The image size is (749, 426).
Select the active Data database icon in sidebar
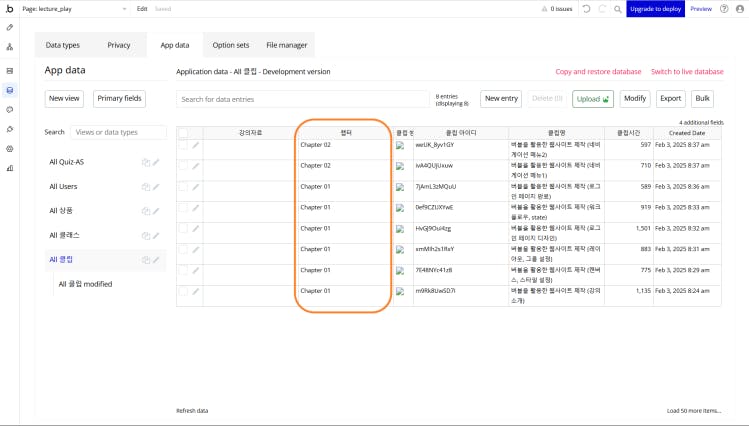tap(10, 90)
